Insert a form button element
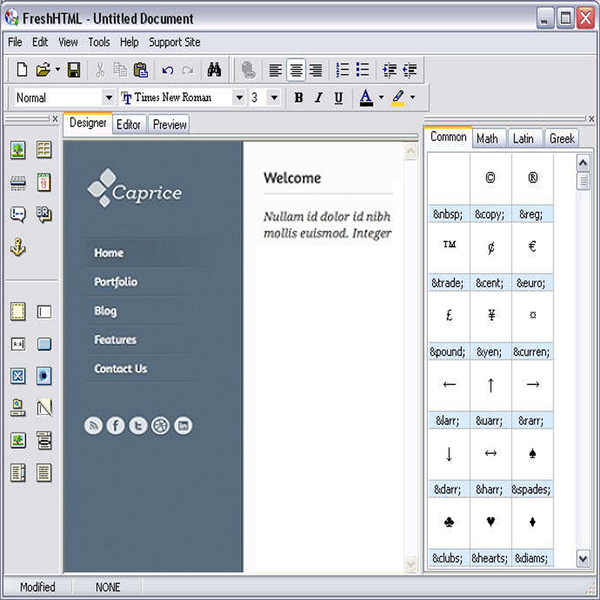 pos(44,344)
